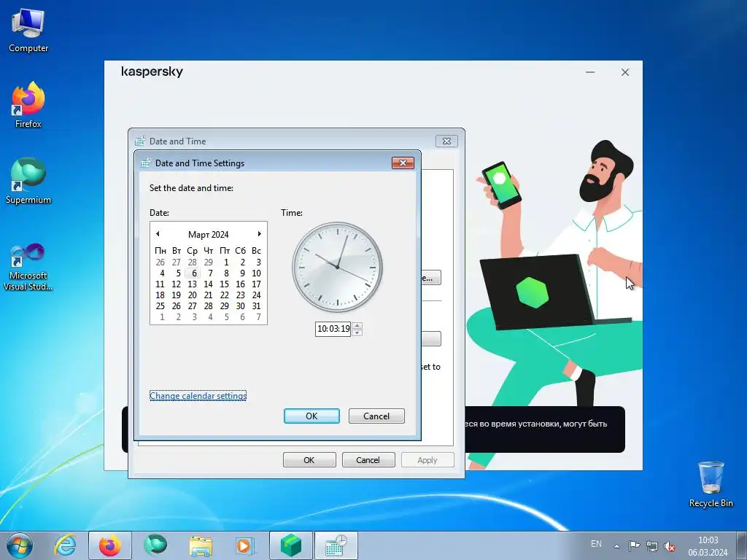Select March 15 in the calendar
The width and height of the screenshot is (747, 560).
click(x=225, y=284)
